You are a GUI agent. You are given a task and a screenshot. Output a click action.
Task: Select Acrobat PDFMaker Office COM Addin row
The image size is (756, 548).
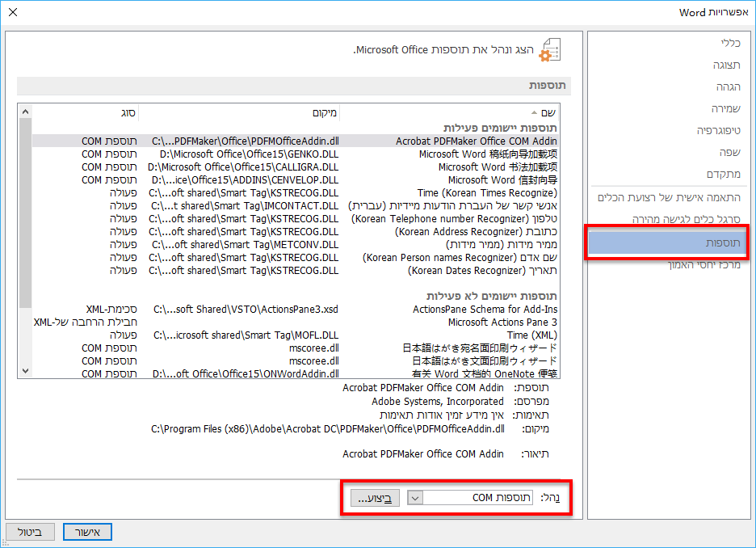coord(296,141)
